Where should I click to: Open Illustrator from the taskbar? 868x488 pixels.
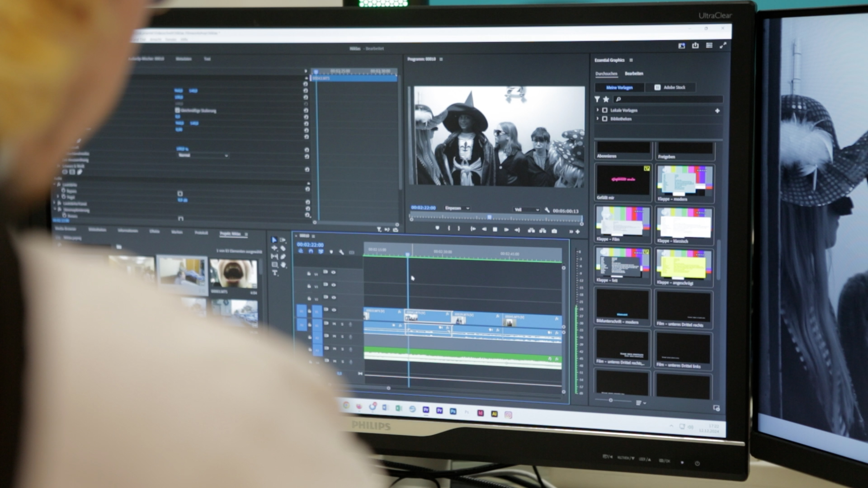click(494, 413)
